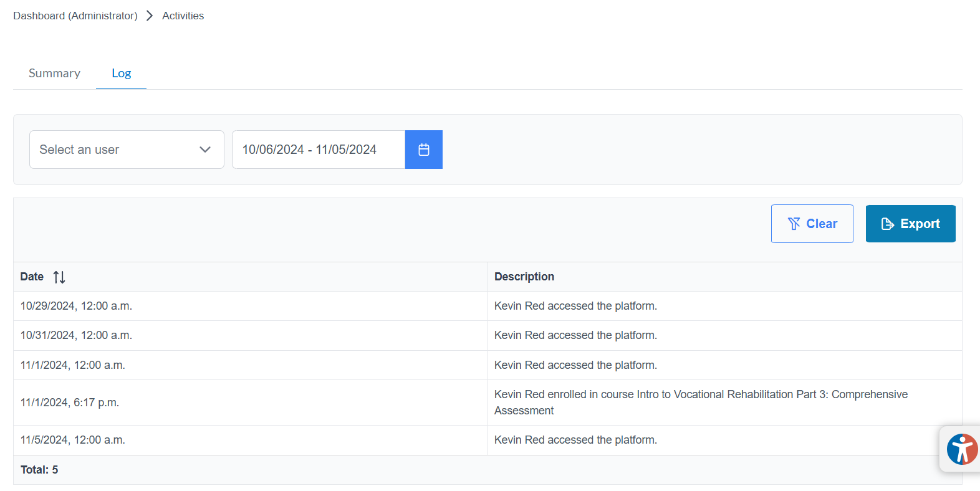Click the user dropdown chevron arrow
The image size is (980, 491).
click(204, 150)
